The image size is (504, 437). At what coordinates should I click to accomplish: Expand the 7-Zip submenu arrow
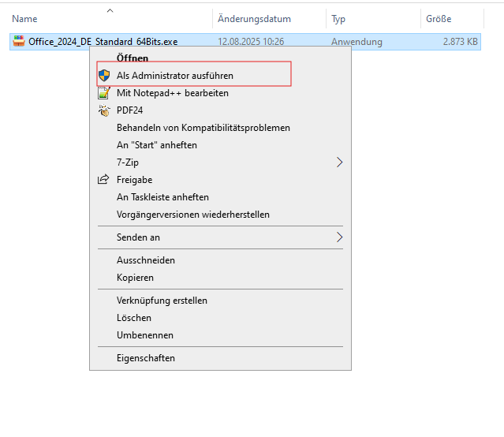340,162
